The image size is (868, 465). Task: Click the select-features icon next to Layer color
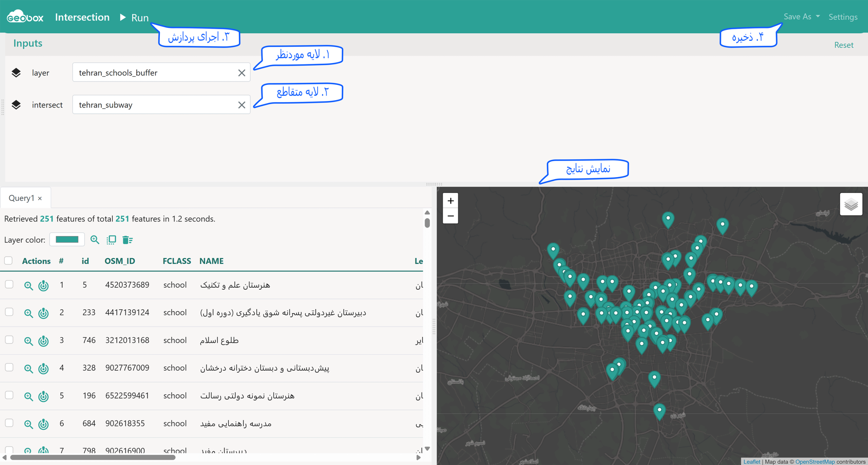111,240
